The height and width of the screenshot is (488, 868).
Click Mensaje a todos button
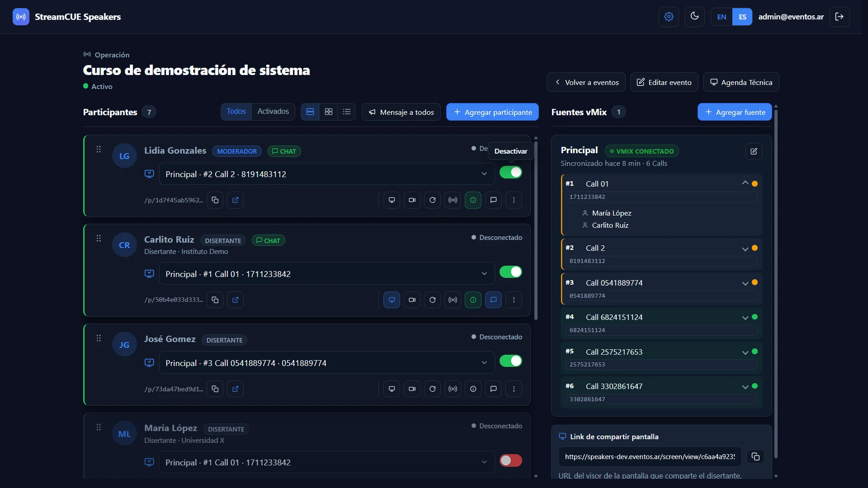click(401, 112)
